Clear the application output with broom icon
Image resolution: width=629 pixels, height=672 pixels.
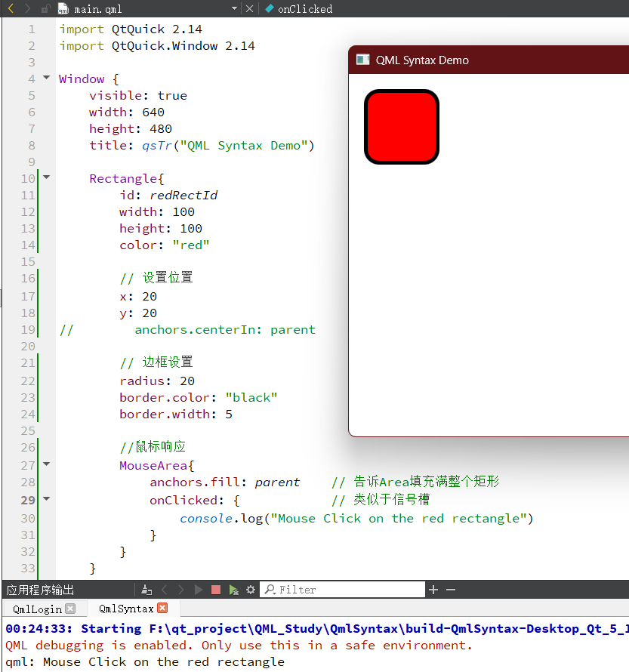[x=146, y=590]
